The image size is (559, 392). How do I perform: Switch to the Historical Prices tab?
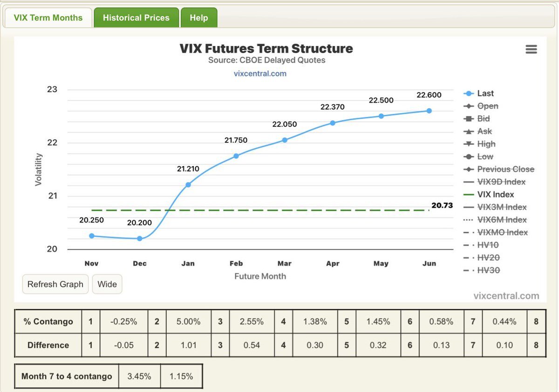(136, 18)
